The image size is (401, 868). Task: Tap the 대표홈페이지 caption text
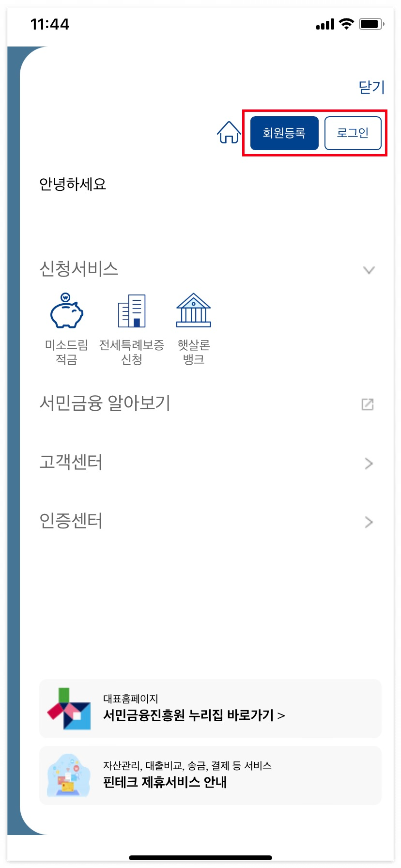[131, 699]
